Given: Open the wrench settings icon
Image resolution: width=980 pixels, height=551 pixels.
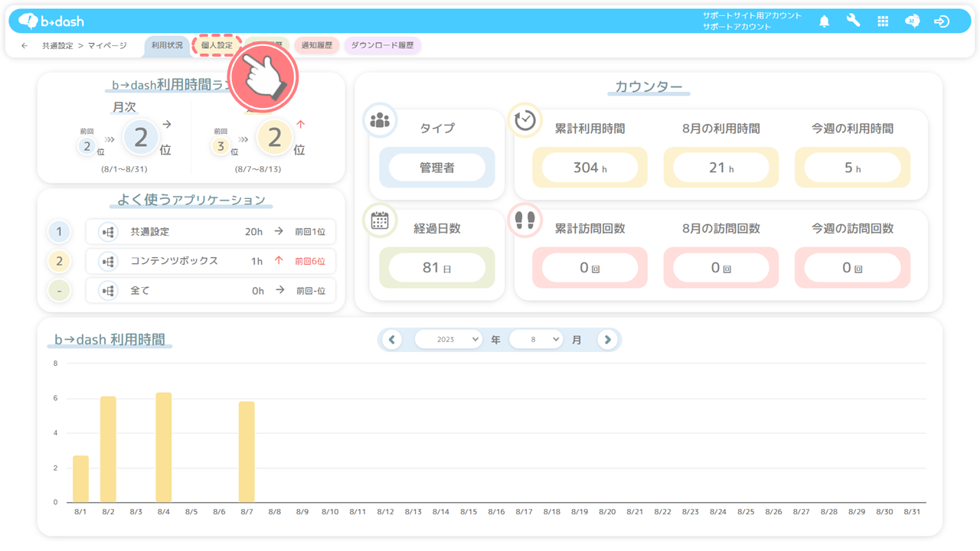Looking at the screenshot, I should 853,21.
